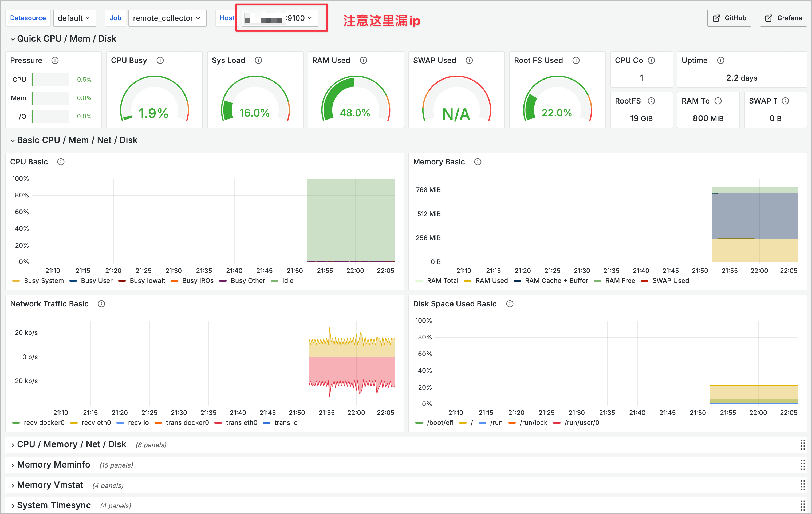This screenshot has width=812, height=514.
Task: Click the 48.0% RAM Used gauge
Action: click(356, 98)
